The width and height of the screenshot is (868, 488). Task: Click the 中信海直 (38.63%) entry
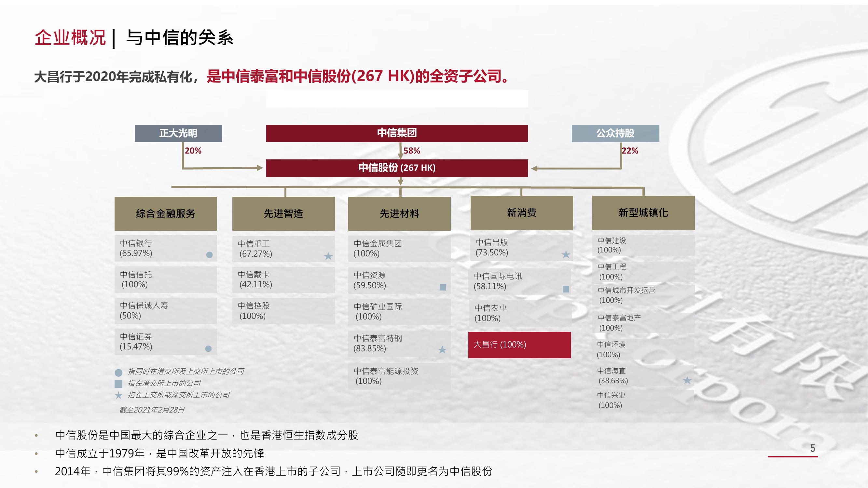643,375
